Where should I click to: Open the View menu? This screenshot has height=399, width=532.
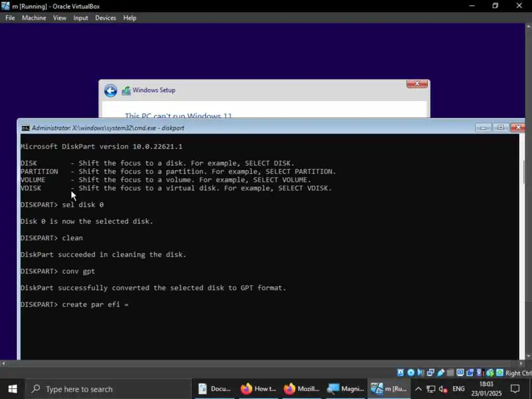click(59, 18)
